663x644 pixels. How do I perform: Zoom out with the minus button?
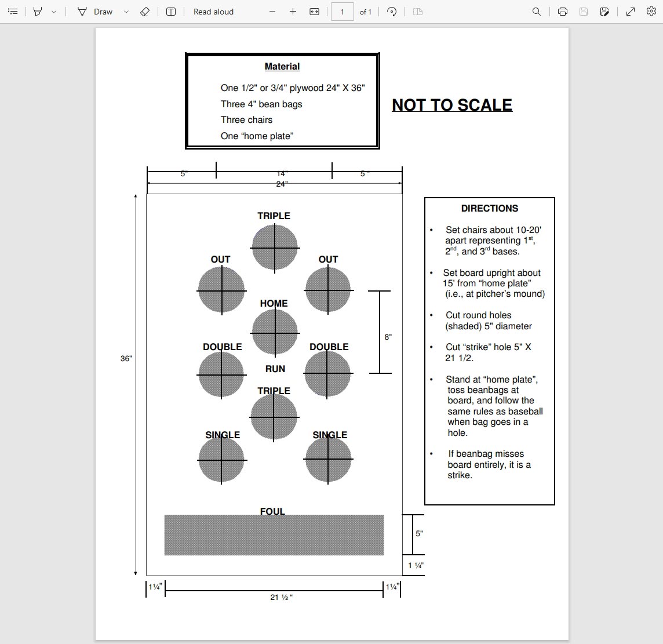tap(272, 12)
